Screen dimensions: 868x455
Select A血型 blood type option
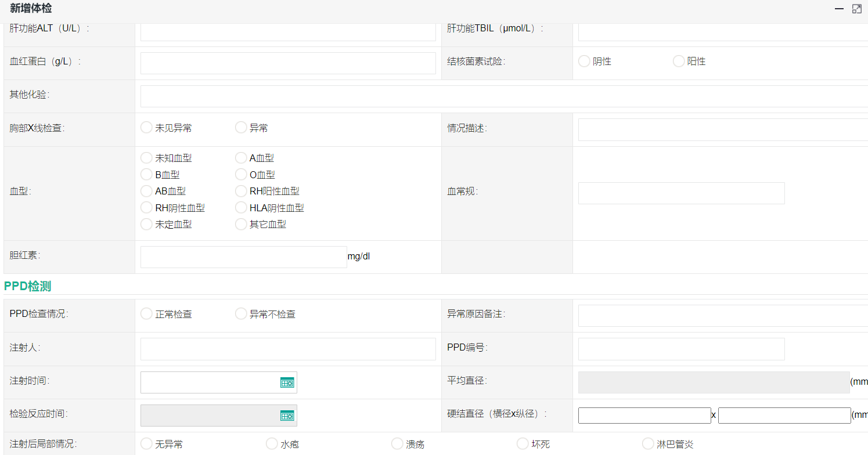(241, 158)
